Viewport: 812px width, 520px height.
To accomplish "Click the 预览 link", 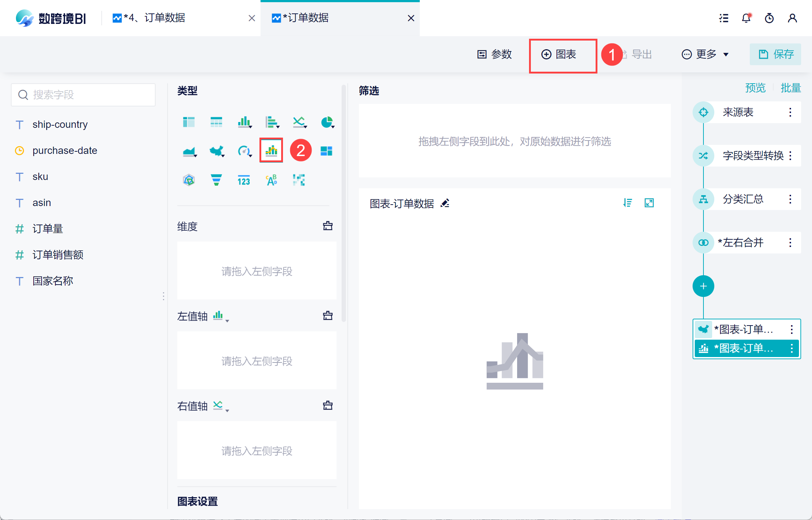I will pyautogui.click(x=755, y=88).
